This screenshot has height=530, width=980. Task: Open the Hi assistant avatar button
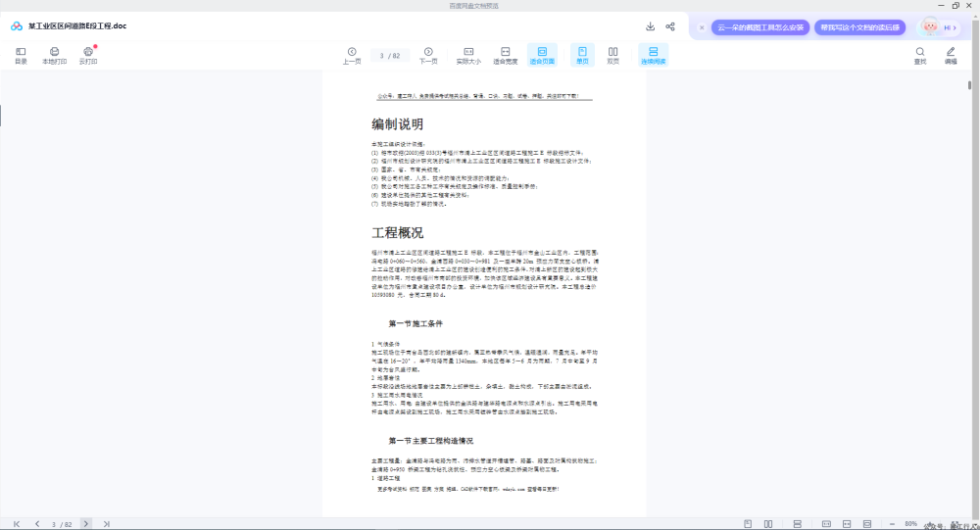coord(940,27)
